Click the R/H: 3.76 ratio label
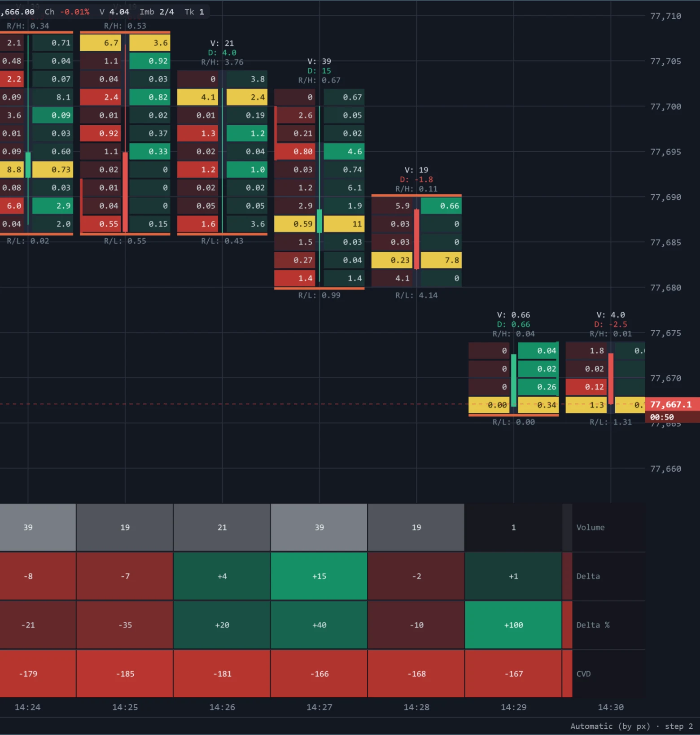 (222, 62)
